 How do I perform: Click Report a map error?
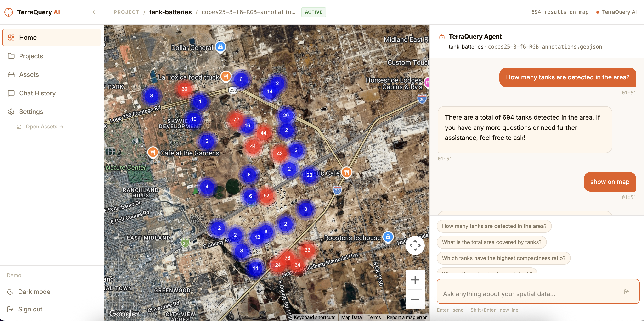406,317
